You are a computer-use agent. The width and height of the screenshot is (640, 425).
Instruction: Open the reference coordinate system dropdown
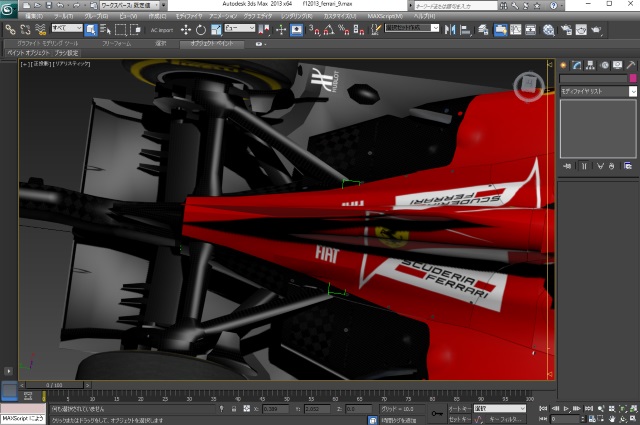click(x=240, y=28)
